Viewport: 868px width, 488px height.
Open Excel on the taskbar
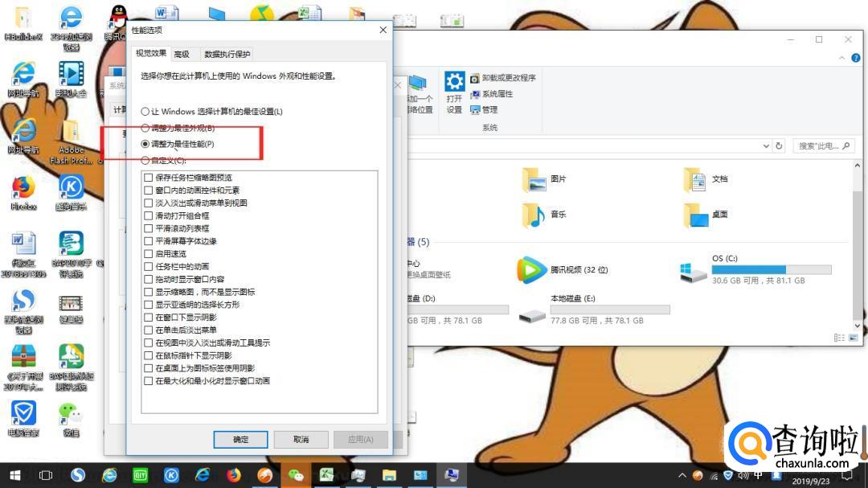point(326,475)
